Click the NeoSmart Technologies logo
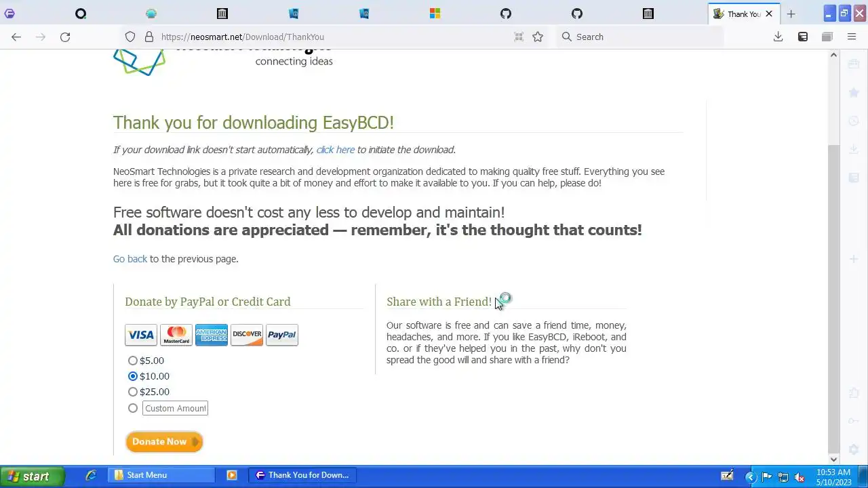This screenshot has width=868, height=488. coord(222,61)
